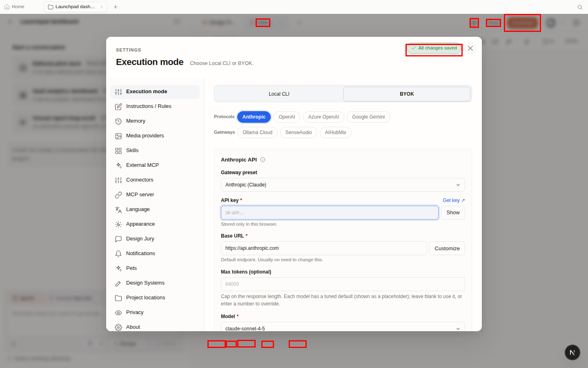Open Privacy section eye icon
This screenshot has width=588, height=368.
pyautogui.click(x=118, y=312)
